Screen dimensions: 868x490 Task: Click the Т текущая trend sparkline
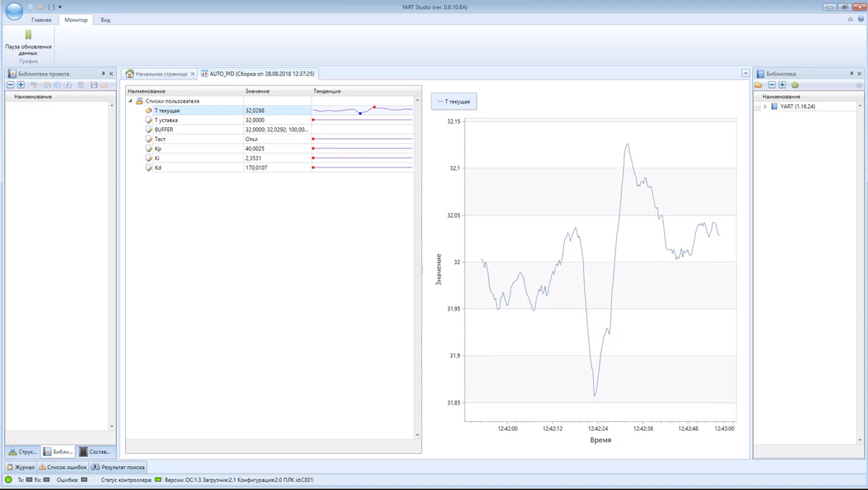pyautogui.click(x=362, y=111)
